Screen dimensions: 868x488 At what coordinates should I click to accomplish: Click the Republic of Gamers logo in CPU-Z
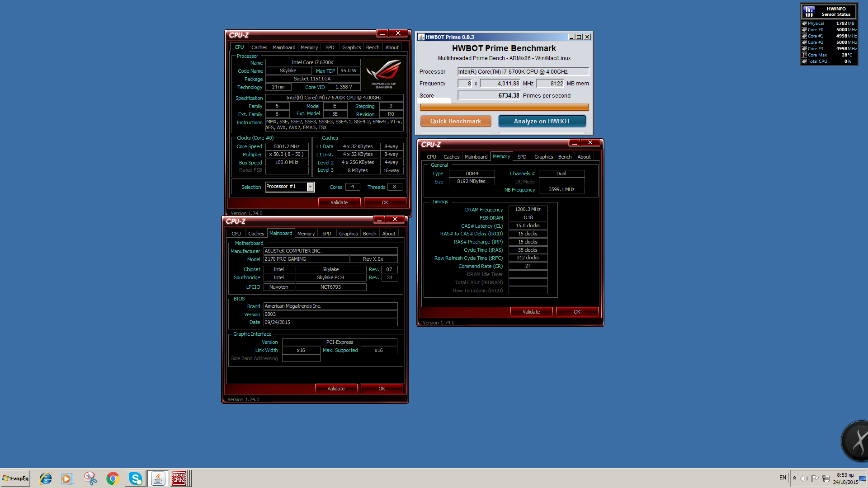(x=383, y=74)
